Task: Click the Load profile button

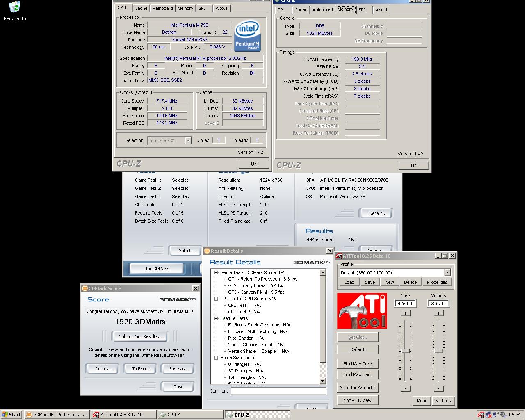Action: point(349,282)
